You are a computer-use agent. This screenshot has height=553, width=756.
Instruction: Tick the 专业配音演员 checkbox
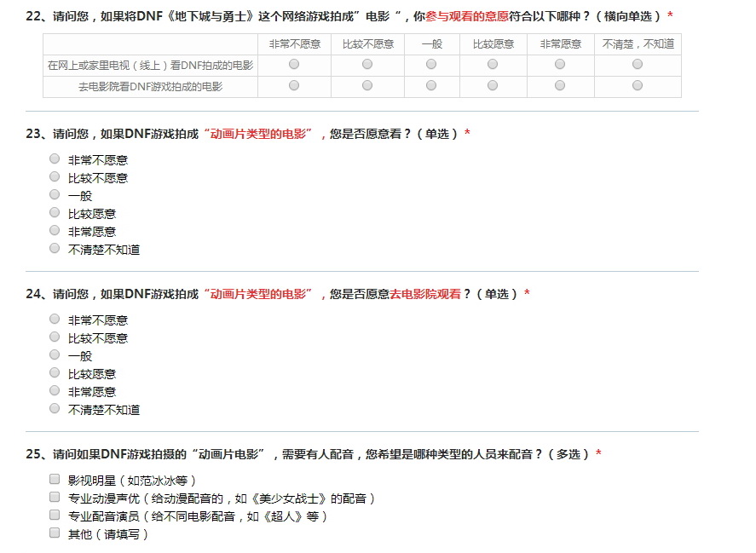click(55, 515)
